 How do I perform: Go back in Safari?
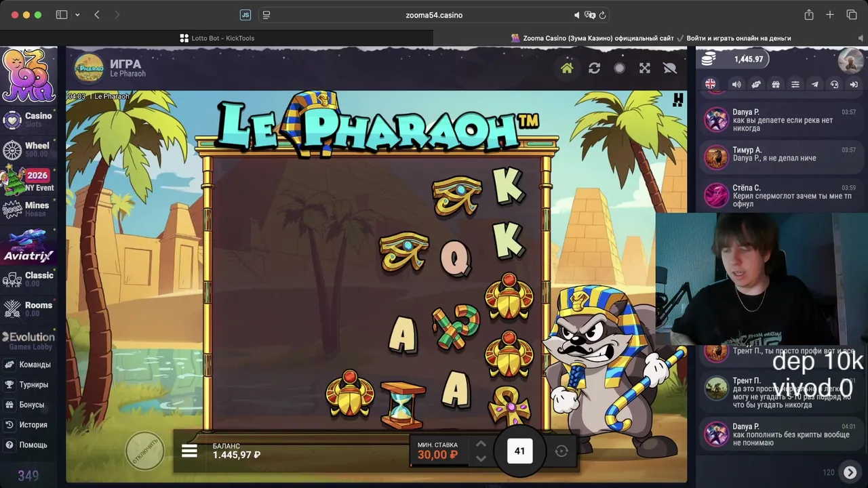coord(97,15)
